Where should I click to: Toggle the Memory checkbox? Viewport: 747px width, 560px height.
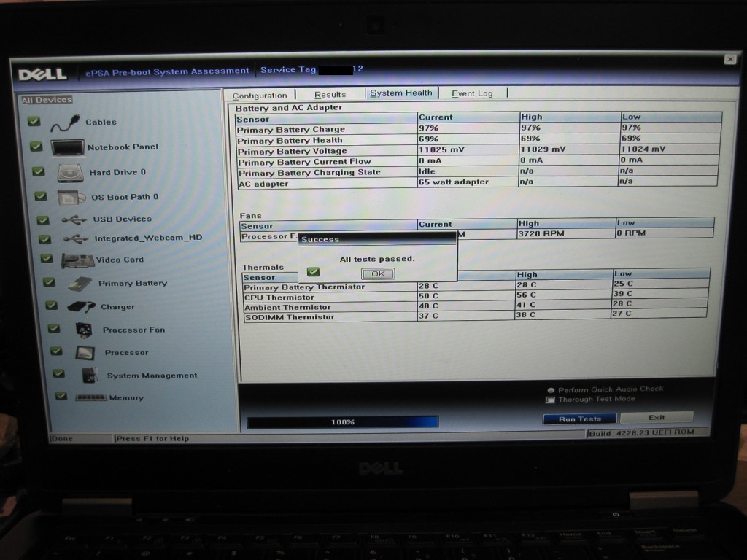pyautogui.click(x=61, y=396)
